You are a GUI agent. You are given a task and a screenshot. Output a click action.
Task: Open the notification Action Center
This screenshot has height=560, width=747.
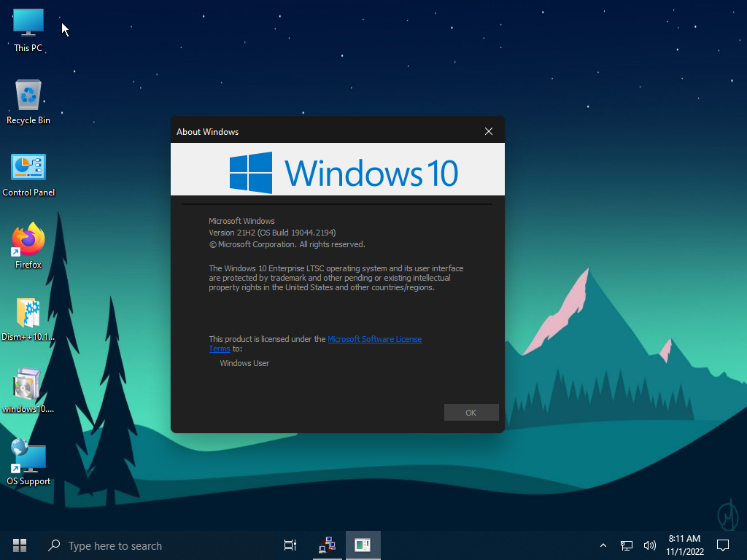723,545
